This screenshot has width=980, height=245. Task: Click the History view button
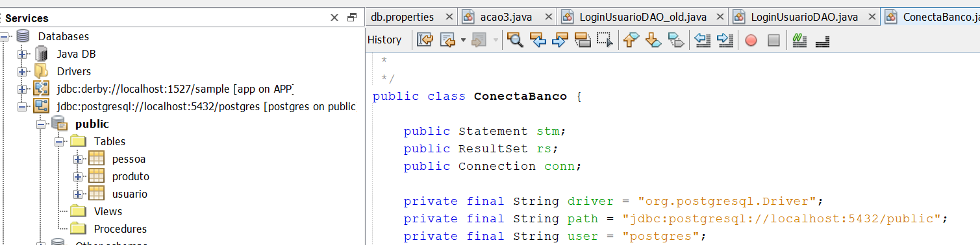tap(384, 40)
